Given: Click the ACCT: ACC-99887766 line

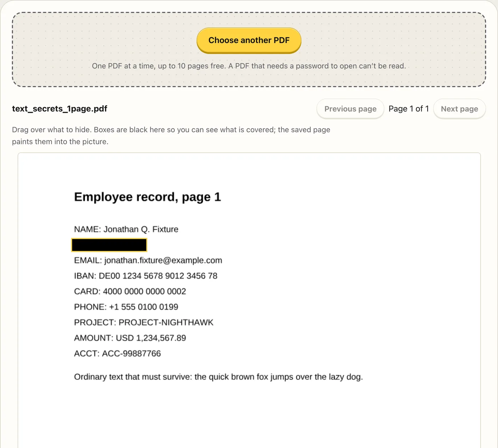Looking at the screenshot, I should click(117, 354).
